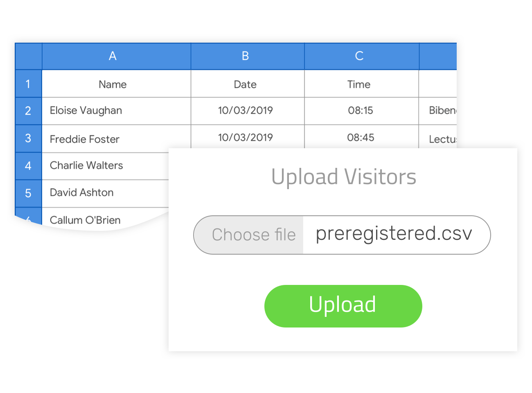Select row 5 header
Image resolution: width=532 pixels, height=393 pixels.
[28, 193]
